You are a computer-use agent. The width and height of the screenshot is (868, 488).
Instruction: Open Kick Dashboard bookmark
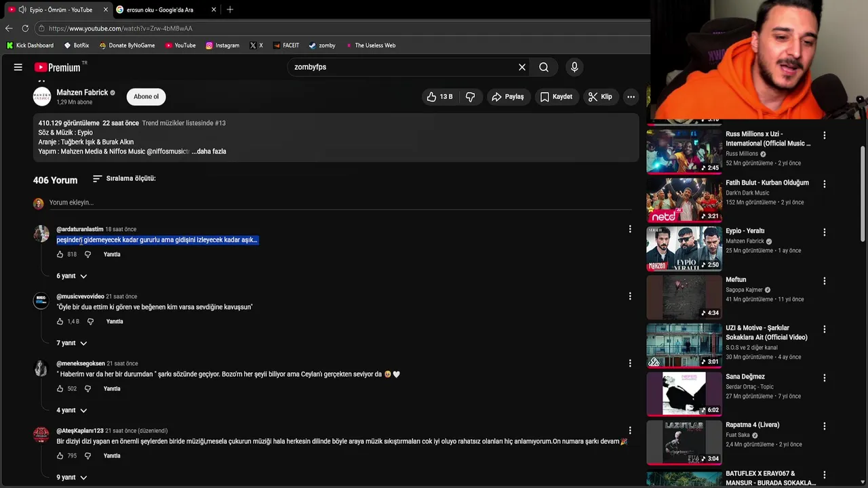30,45
